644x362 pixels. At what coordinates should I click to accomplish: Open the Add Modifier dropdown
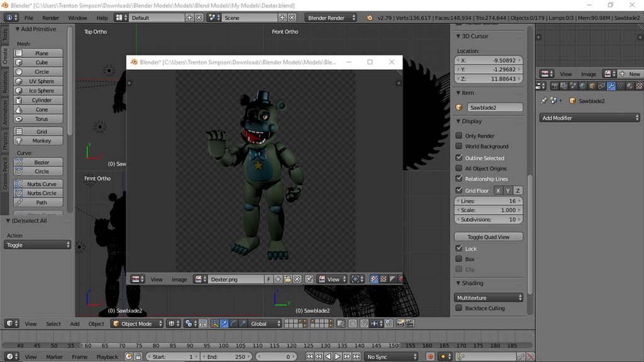589,118
